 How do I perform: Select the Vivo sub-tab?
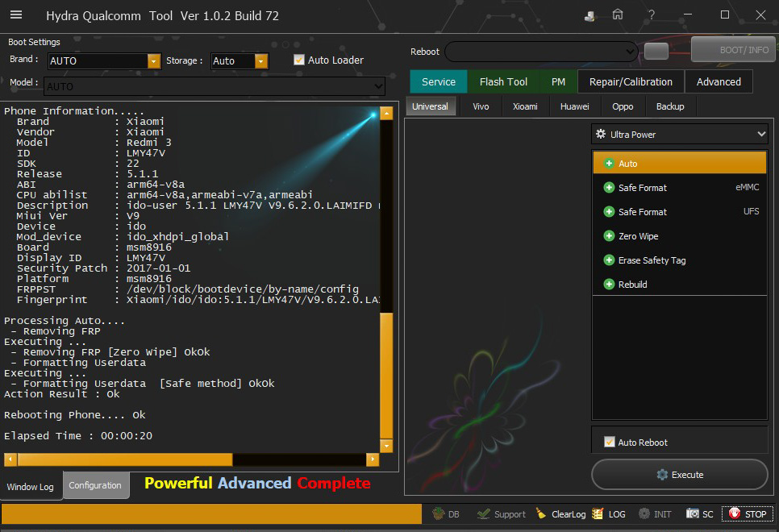click(481, 106)
